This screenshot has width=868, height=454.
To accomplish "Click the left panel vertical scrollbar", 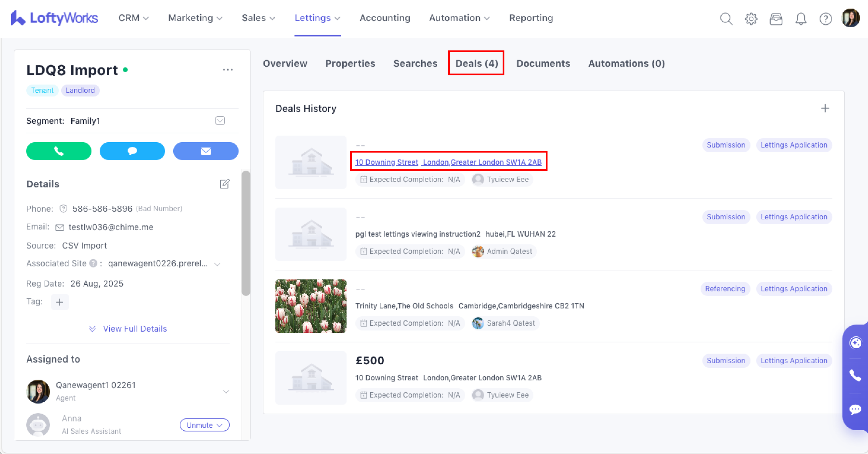I will [x=246, y=233].
